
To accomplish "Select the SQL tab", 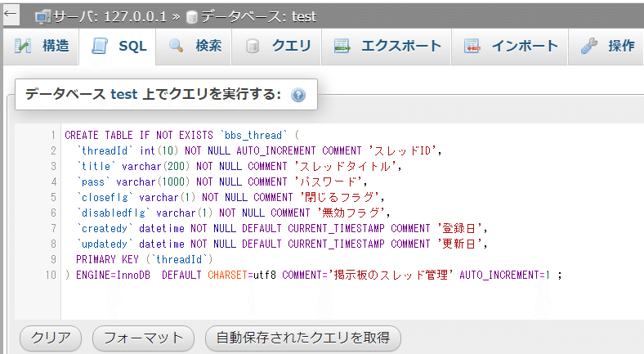I will coord(118,47).
